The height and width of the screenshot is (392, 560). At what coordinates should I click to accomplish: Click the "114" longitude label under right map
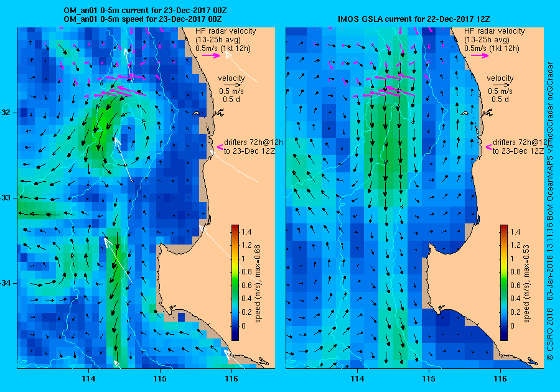(x=358, y=379)
